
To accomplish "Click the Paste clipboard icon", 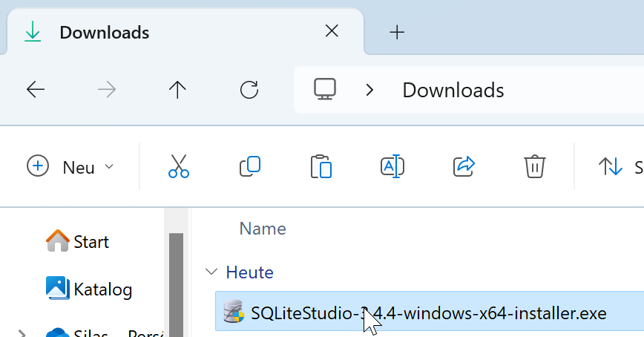I will (x=321, y=166).
